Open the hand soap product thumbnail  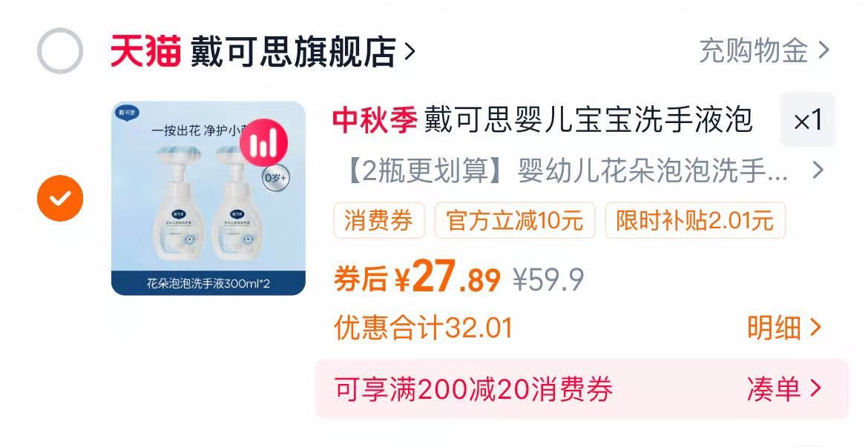[x=208, y=198]
